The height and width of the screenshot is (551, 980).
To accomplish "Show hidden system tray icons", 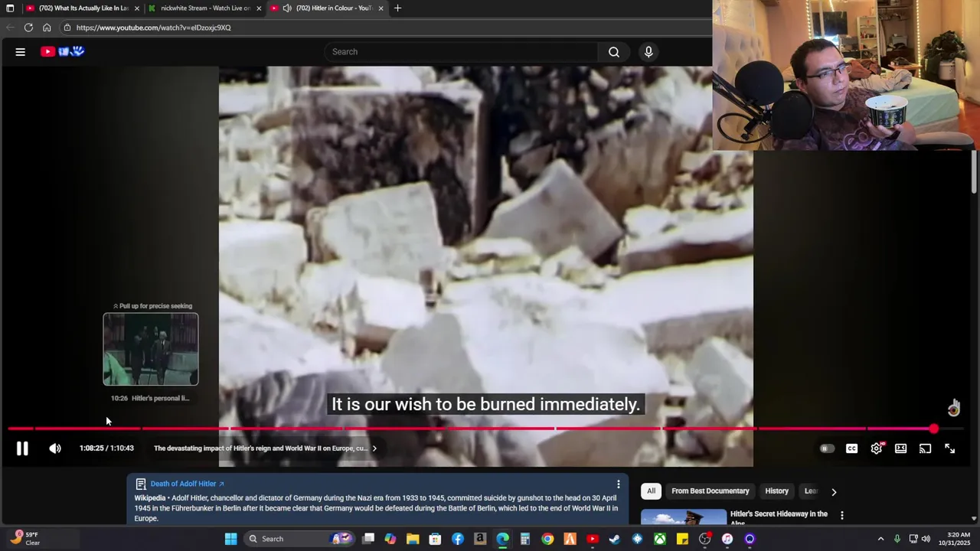I will [880, 539].
